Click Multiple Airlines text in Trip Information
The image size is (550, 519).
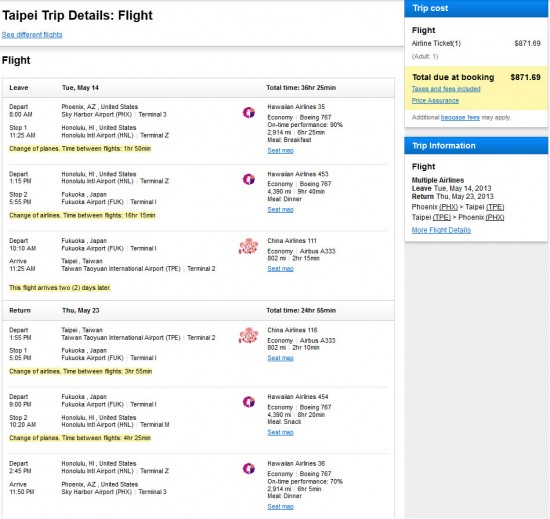point(438,180)
